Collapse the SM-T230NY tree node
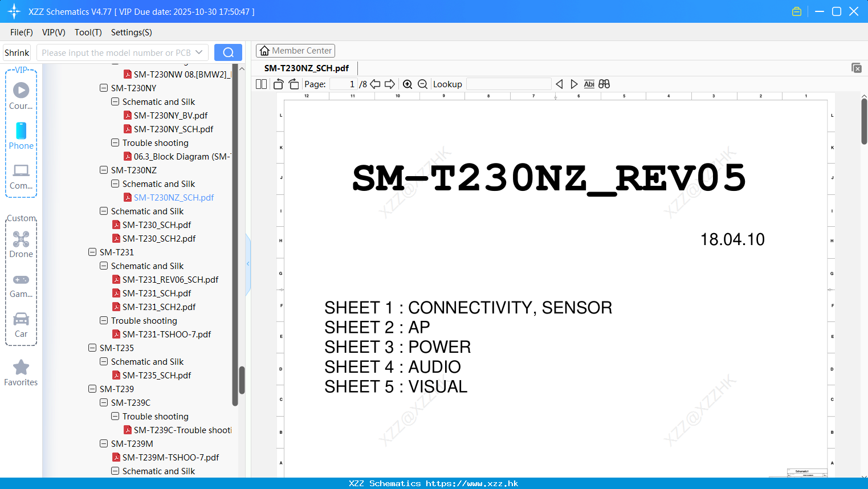Image resolution: width=868 pixels, height=489 pixels. point(104,88)
